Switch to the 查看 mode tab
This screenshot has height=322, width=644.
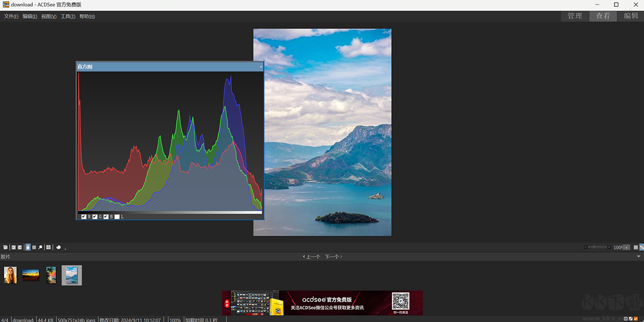tap(603, 16)
